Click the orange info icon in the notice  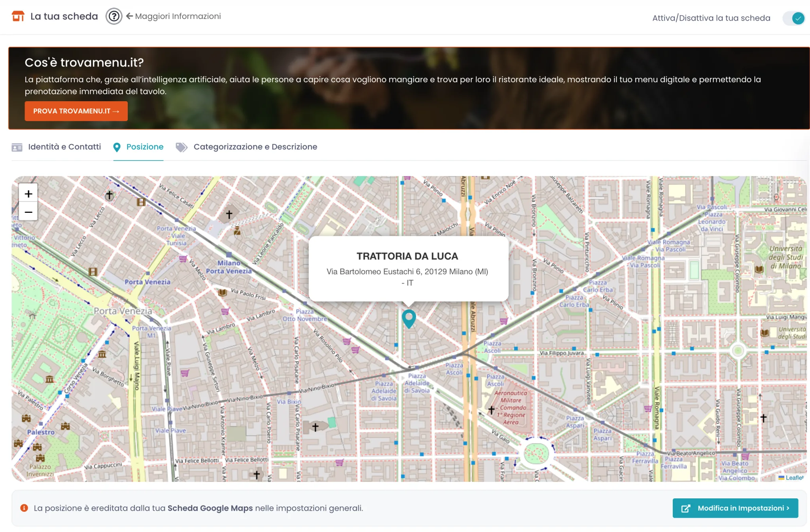(x=24, y=508)
